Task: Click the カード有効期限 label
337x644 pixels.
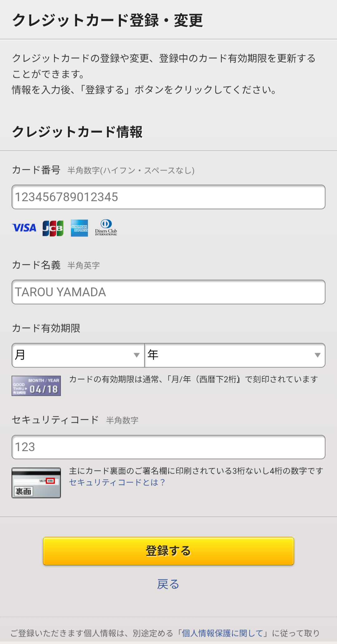Action: pyautogui.click(x=46, y=328)
